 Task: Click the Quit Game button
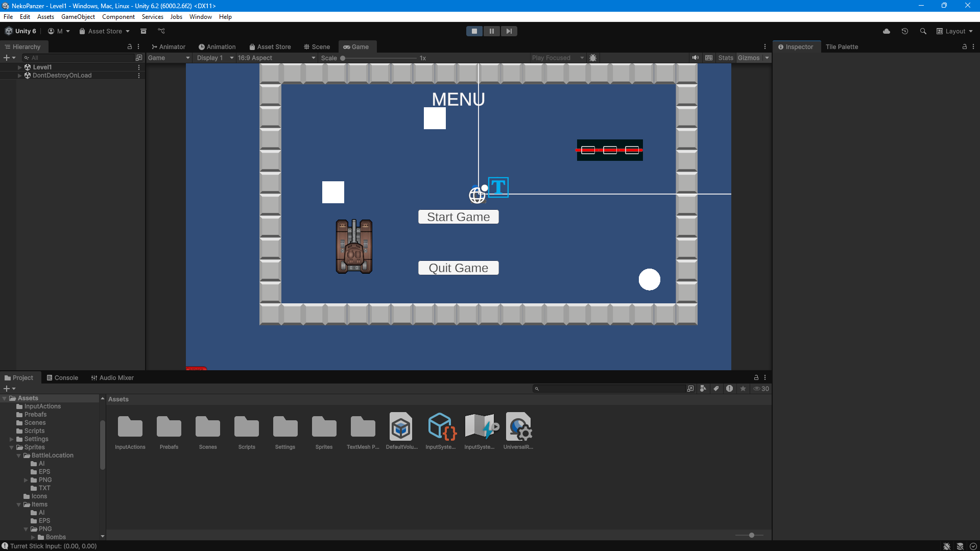pos(458,268)
